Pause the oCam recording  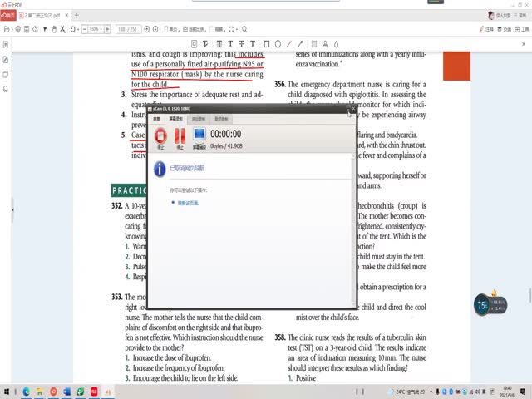click(x=179, y=135)
